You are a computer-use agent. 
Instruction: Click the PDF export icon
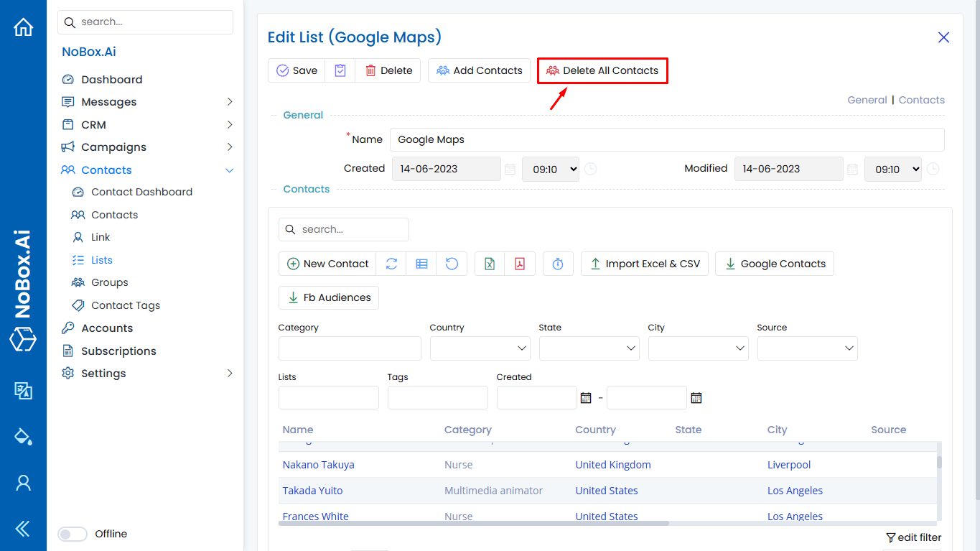[519, 264]
